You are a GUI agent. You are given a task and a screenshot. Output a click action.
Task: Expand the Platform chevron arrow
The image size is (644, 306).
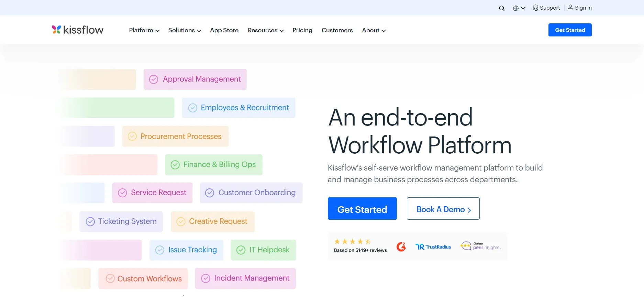[157, 31]
